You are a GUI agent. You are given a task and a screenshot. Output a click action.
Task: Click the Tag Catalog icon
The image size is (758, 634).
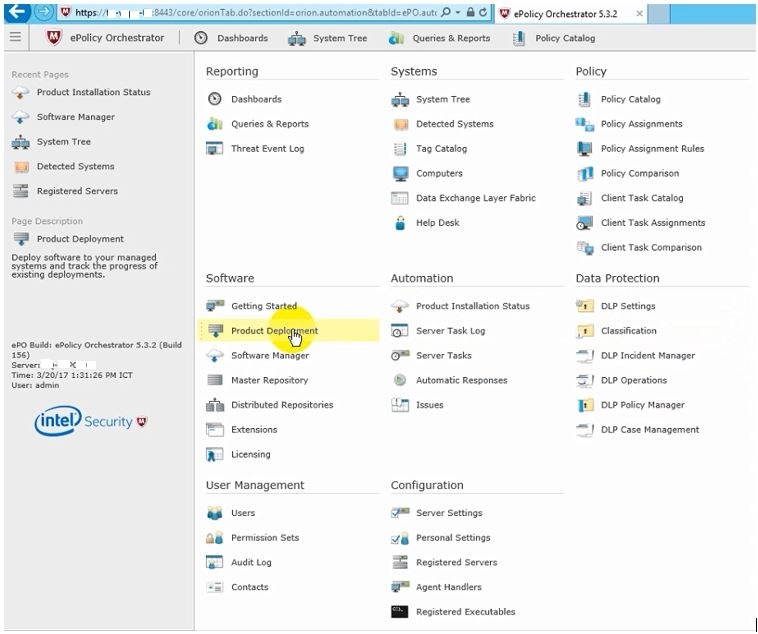(400, 149)
